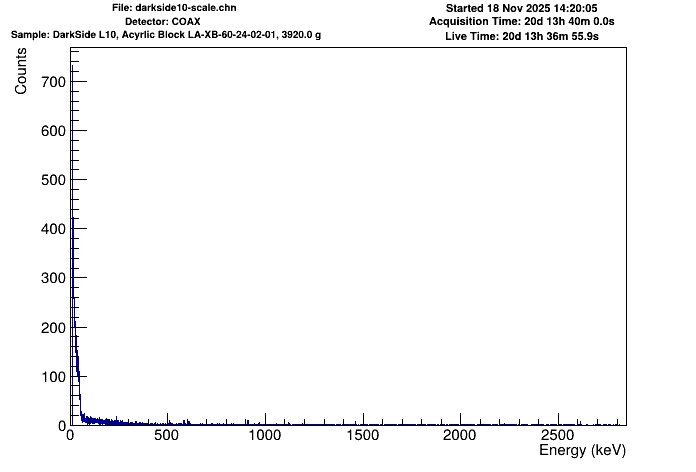Select the 2000 tick label on energy axis
The height and width of the screenshot is (472, 696).
tap(460, 437)
